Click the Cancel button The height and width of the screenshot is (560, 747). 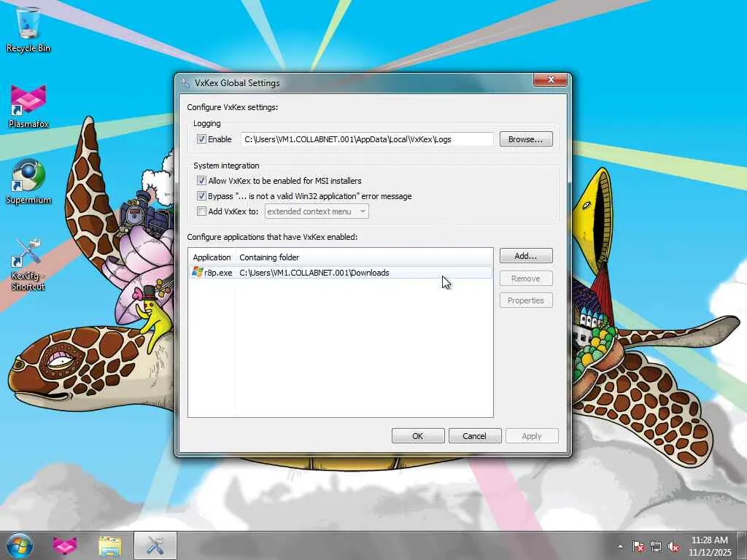[x=474, y=436]
